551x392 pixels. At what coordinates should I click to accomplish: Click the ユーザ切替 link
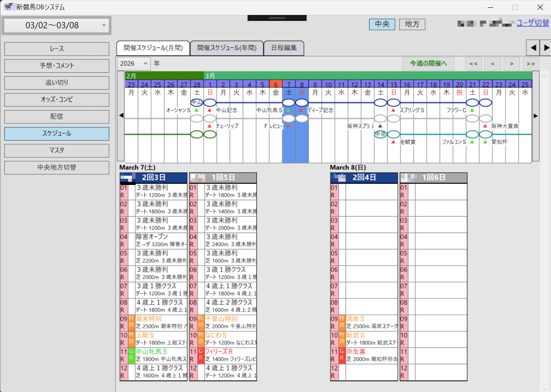pyautogui.click(x=533, y=23)
